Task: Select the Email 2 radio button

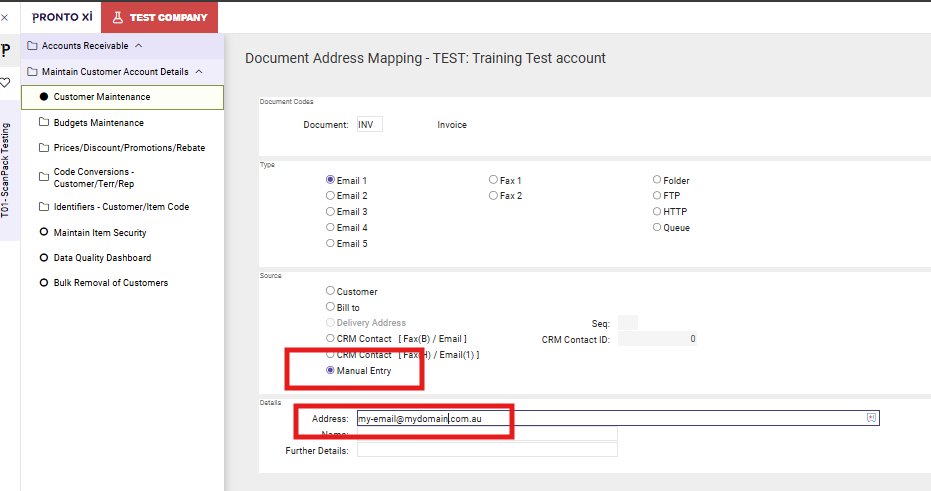Action: pyautogui.click(x=331, y=196)
